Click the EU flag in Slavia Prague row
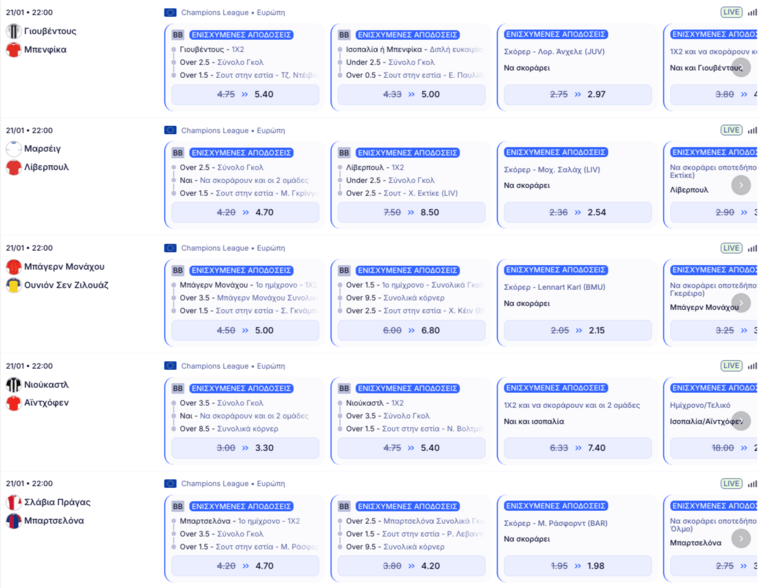 pos(170,484)
